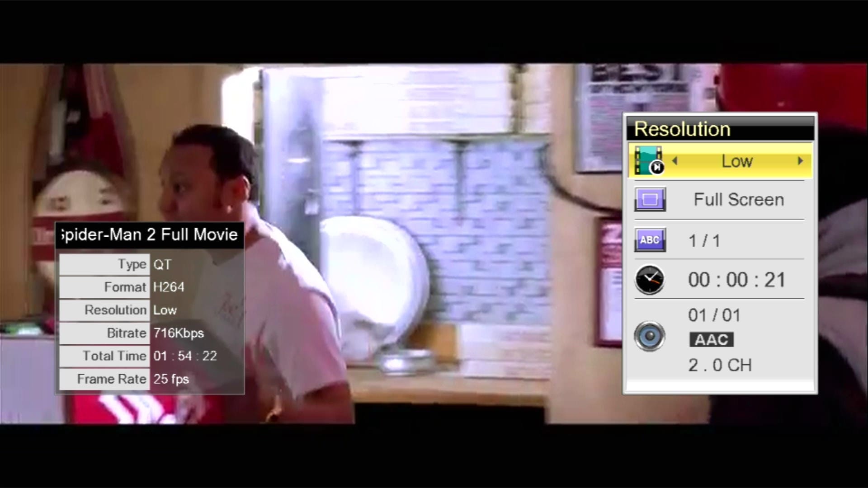The image size is (868, 488).
Task: Select the ABC subtitle icon
Action: [650, 240]
